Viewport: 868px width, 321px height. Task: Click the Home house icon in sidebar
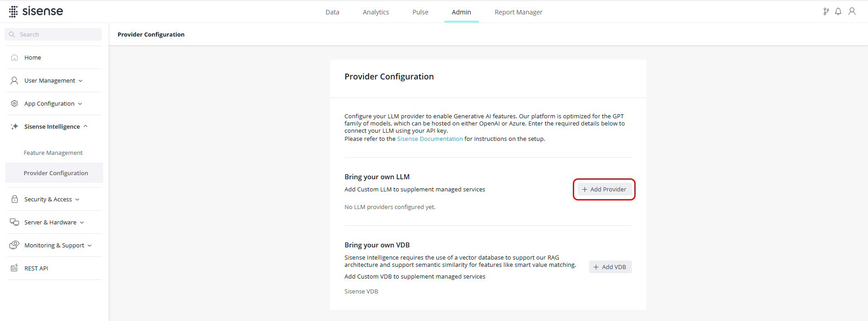click(14, 57)
